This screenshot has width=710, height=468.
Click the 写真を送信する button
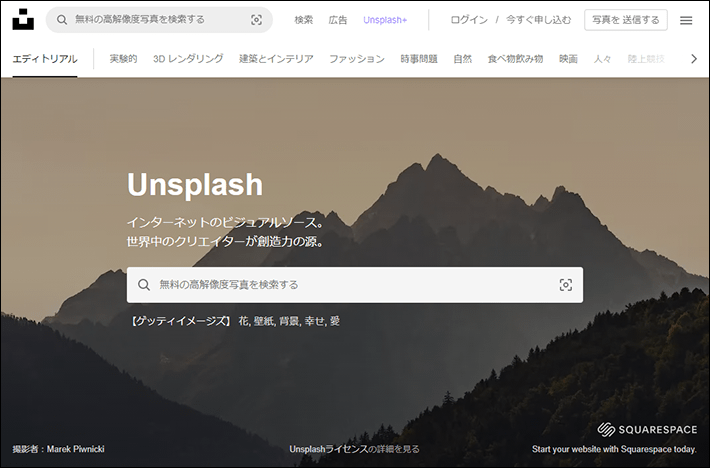click(626, 20)
